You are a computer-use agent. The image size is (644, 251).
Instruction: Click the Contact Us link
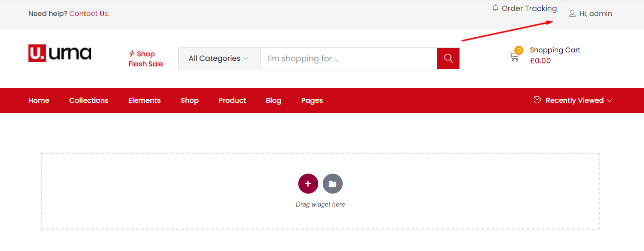89,13
